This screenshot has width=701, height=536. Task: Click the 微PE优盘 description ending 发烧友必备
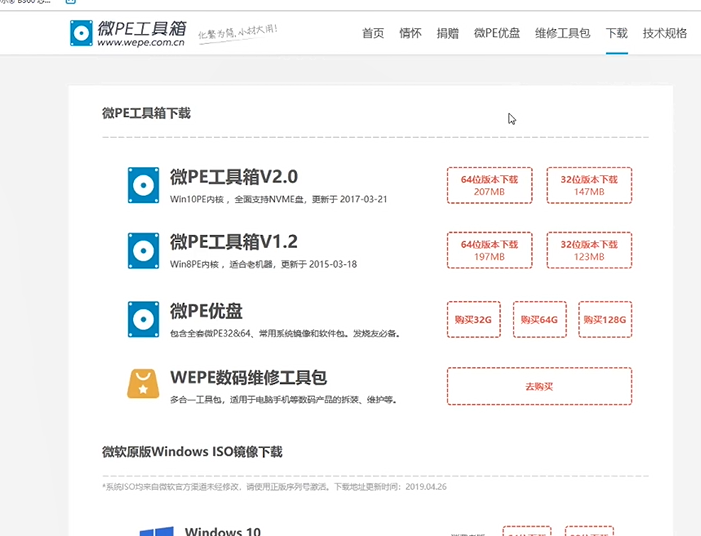[285, 333]
